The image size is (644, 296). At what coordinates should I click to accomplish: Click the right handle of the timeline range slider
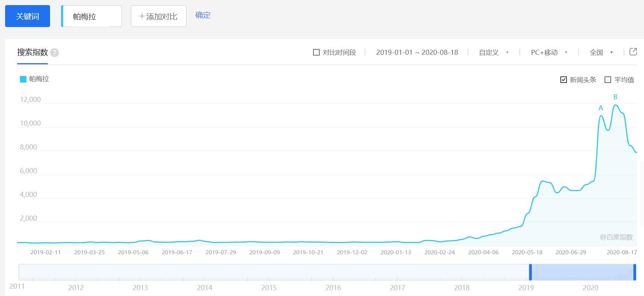635,272
